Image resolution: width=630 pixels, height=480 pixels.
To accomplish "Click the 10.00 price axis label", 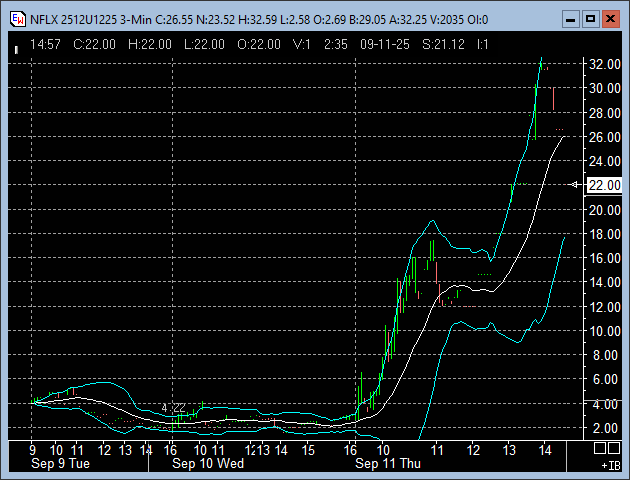I will [x=604, y=331].
